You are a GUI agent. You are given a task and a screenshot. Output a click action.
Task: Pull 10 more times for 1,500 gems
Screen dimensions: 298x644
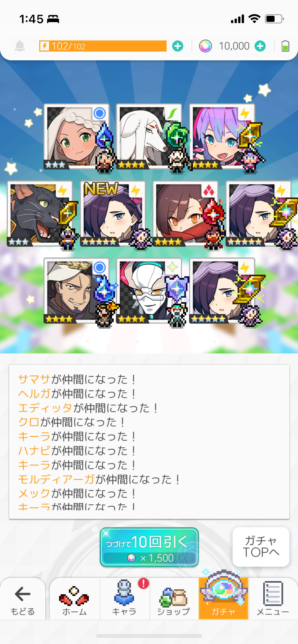point(149,547)
